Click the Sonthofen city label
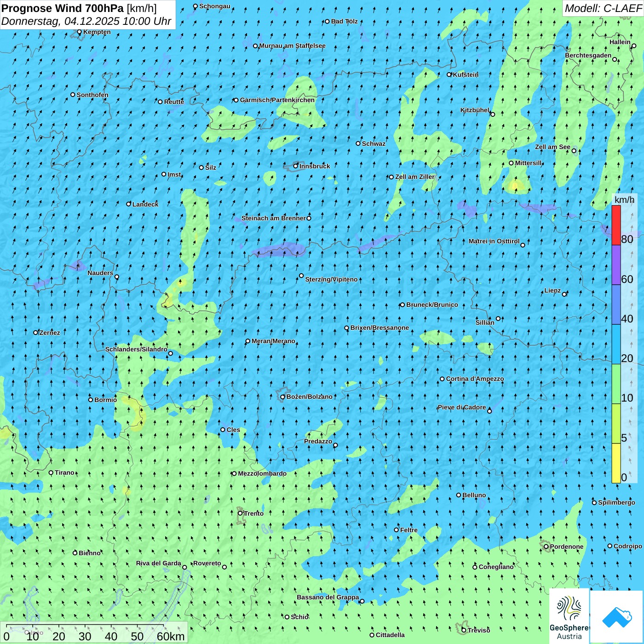The width and height of the screenshot is (644, 644). pyautogui.click(x=92, y=95)
